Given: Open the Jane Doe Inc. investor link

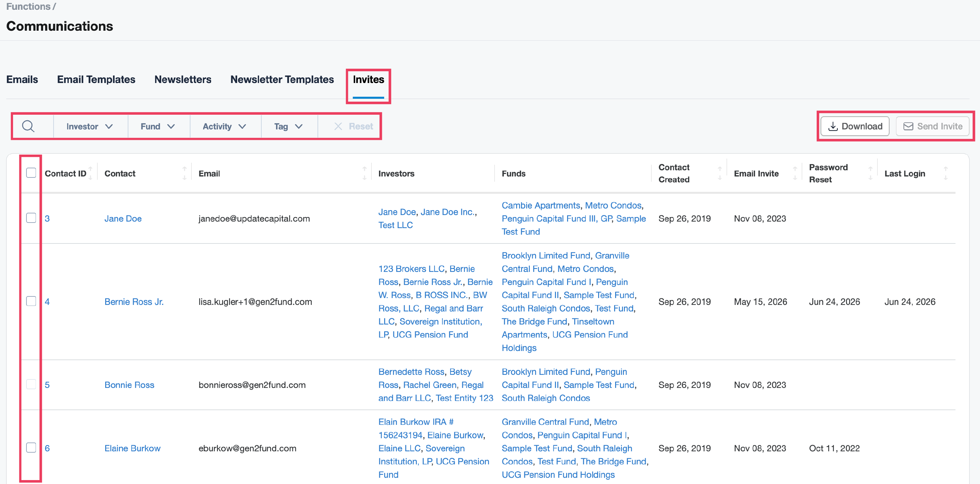Looking at the screenshot, I should coord(448,212).
